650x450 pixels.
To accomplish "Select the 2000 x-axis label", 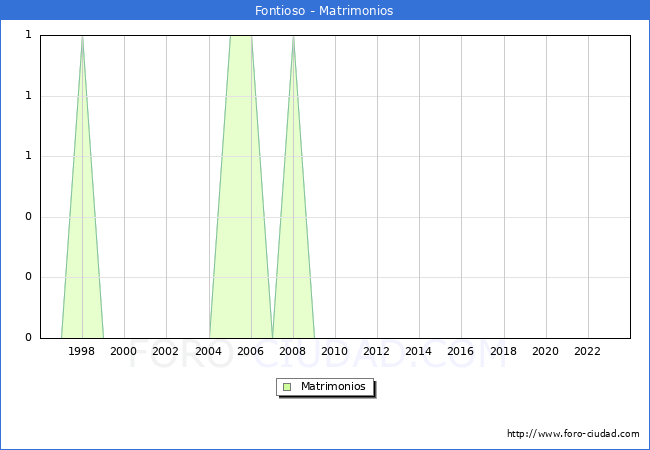I will point(124,351).
